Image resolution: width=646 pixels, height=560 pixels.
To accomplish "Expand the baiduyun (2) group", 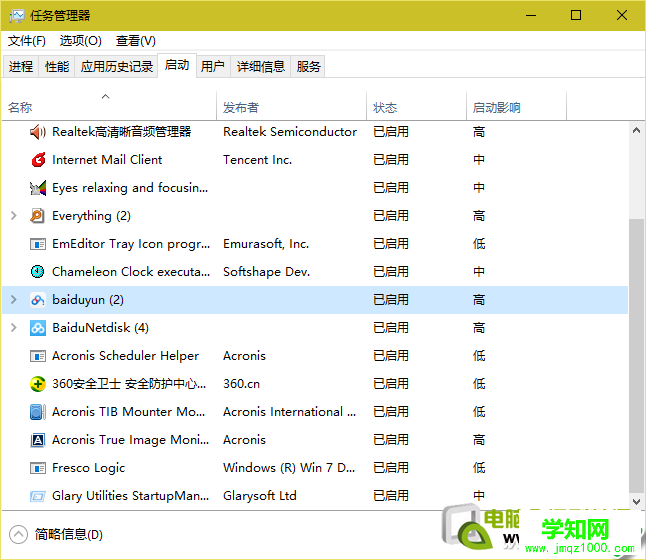I will [x=13, y=300].
